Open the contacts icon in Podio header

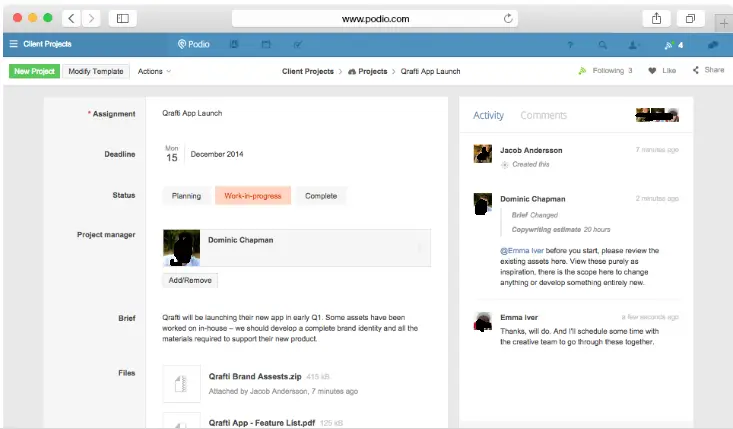coord(234,44)
